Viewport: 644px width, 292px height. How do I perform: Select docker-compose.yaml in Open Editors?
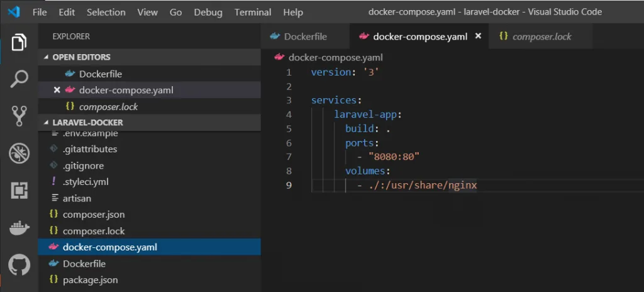click(x=150, y=90)
